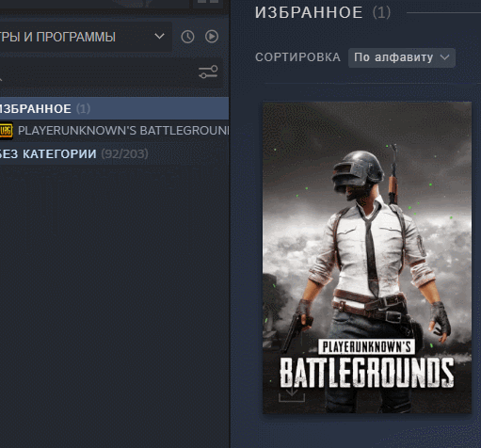Image resolution: width=481 pixels, height=448 pixels.
Task: Select the ИЗБРАННОЕ category header in sidebar
Action: click(x=114, y=108)
